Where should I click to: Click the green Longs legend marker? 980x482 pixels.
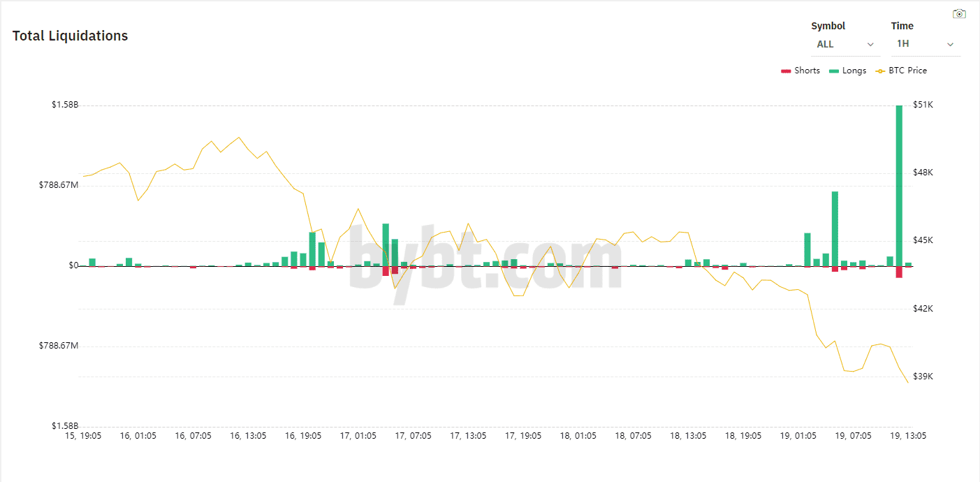click(x=834, y=71)
